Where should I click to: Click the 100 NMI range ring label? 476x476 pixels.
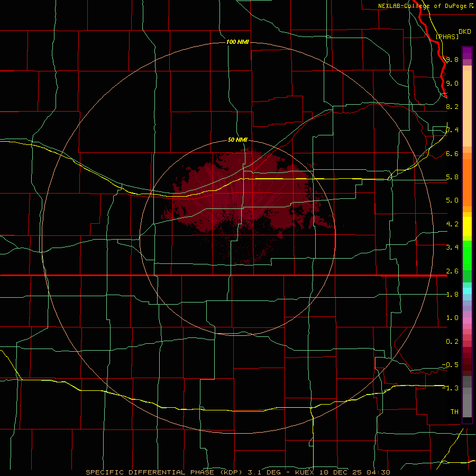tap(237, 42)
